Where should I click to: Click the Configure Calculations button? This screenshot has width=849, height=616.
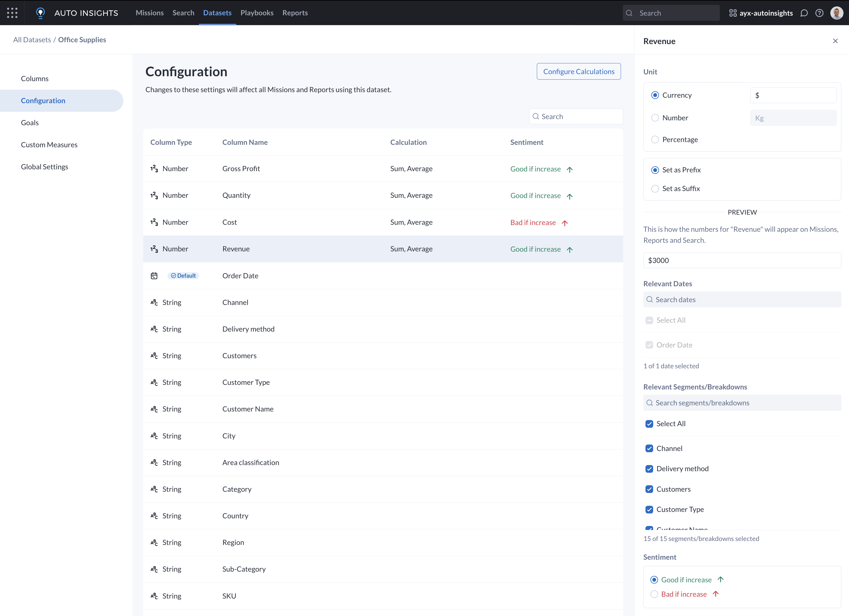coord(578,72)
